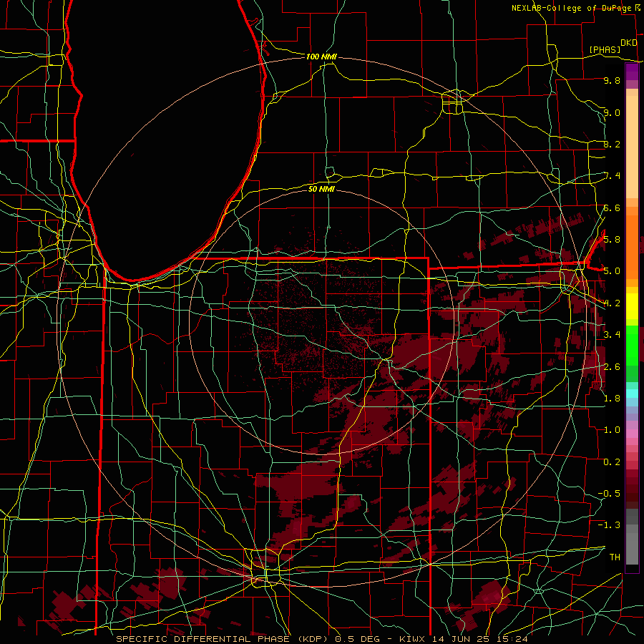644x644 pixels.
Task: Click the 50 NMI range ring label
Action: (321, 189)
